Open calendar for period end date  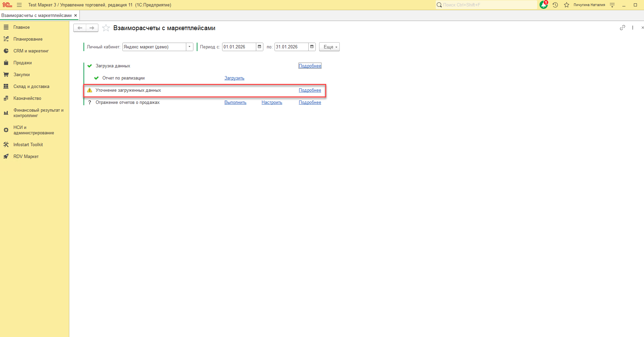coord(312,47)
